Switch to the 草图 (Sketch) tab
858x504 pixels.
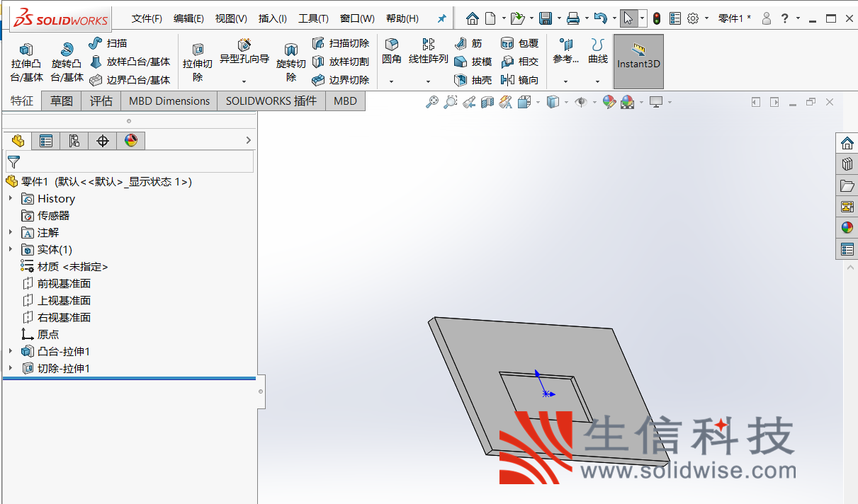(x=62, y=101)
